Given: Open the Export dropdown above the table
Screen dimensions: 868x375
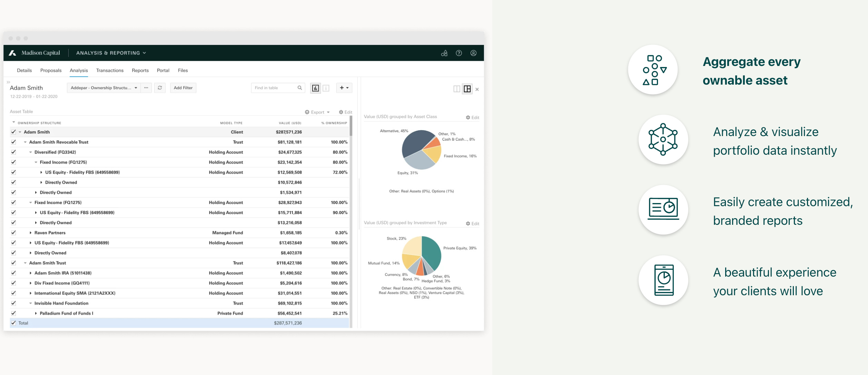Looking at the screenshot, I should [317, 112].
